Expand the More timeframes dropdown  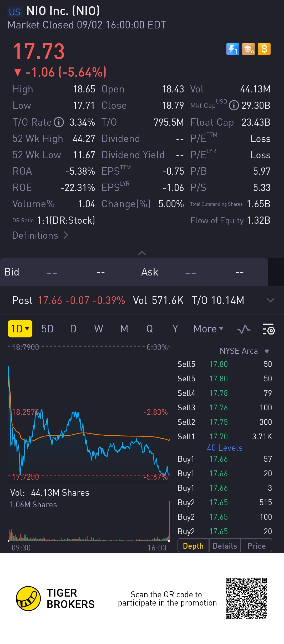pyautogui.click(x=208, y=329)
